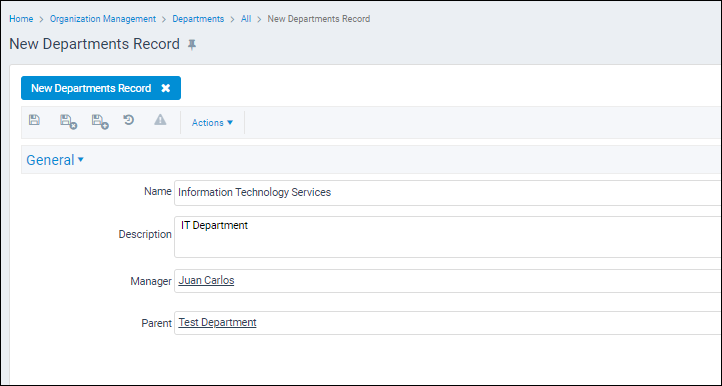The image size is (722, 386).
Task: Click the warning triangle icon
Action: pyautogui.click(x=160, y=120)
